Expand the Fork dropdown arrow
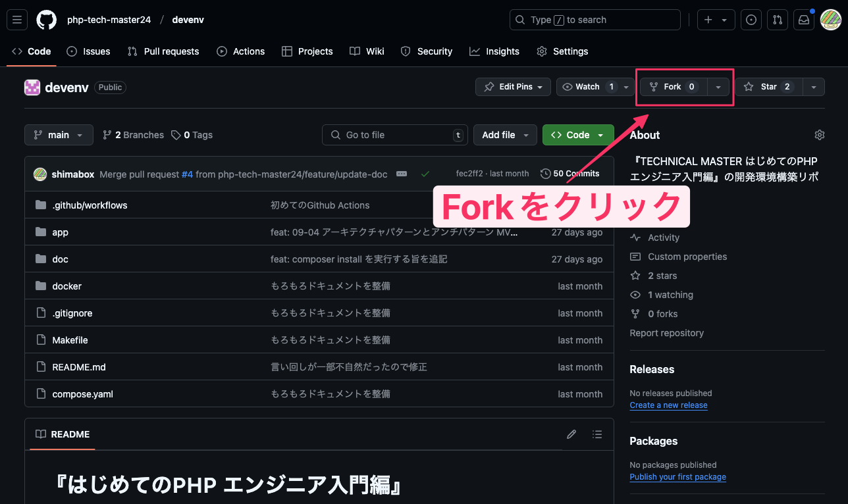 [x=718, y=87]
